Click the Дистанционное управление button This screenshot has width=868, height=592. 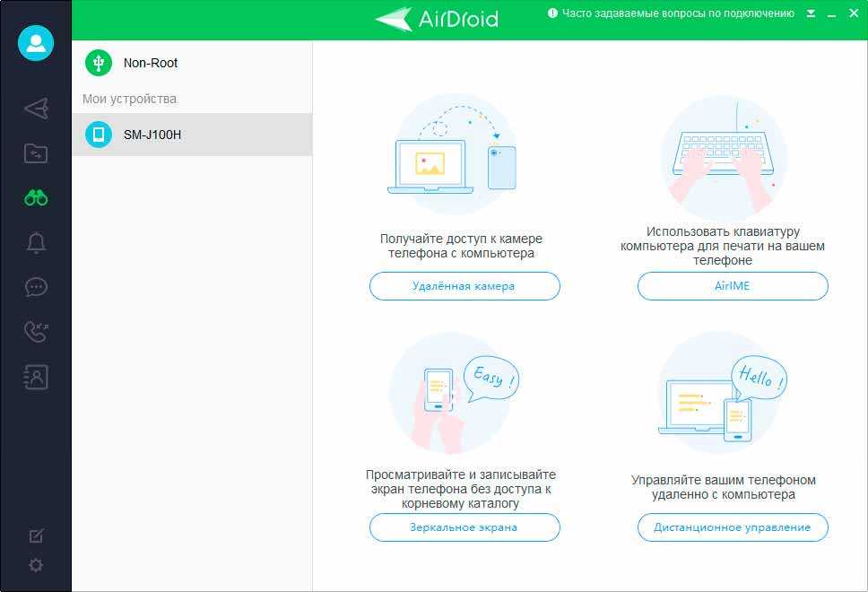tap(733, 527)
